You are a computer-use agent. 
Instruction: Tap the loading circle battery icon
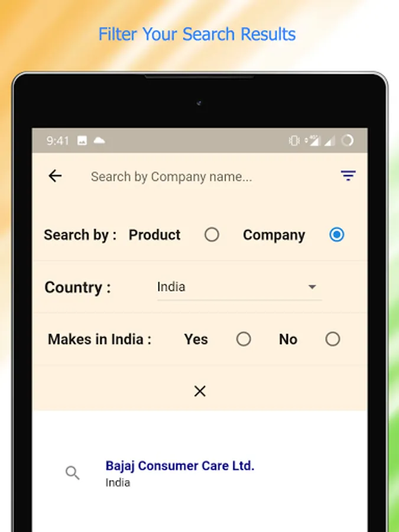click(x=348, y=141)
